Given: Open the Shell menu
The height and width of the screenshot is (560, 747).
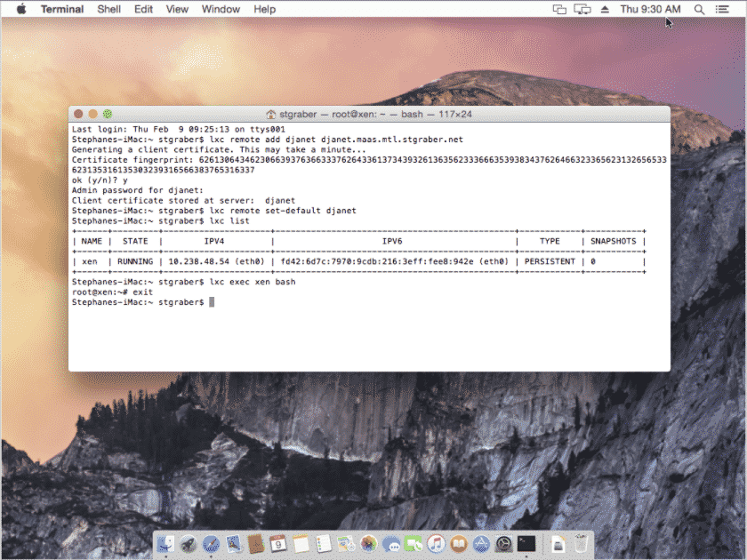Looking at the screenshot, I should coord(108,9).
